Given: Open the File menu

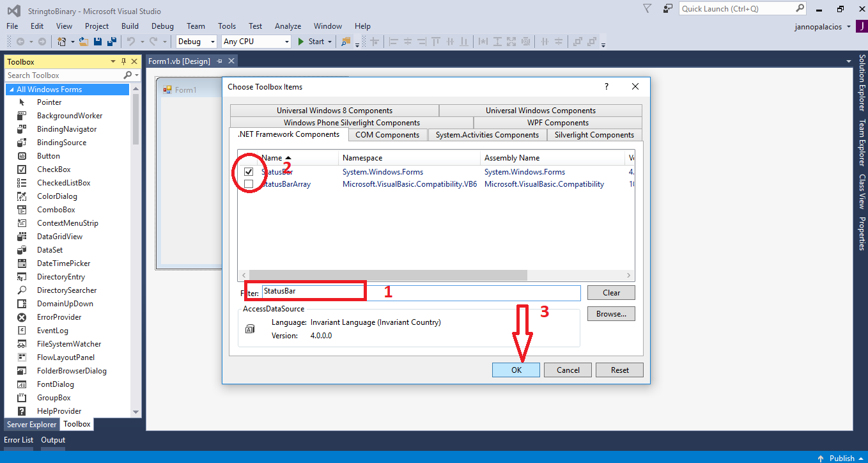Looking at the screenshot, I should coord(12,26).
